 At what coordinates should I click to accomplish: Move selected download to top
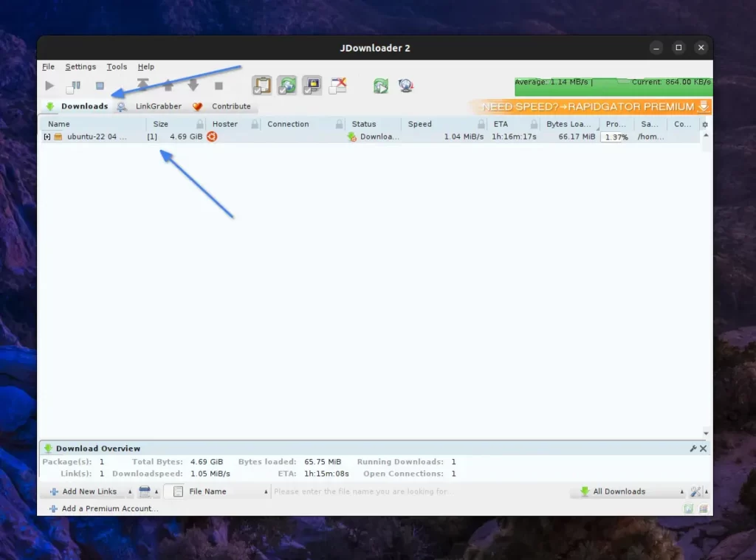tap(142, 86)
